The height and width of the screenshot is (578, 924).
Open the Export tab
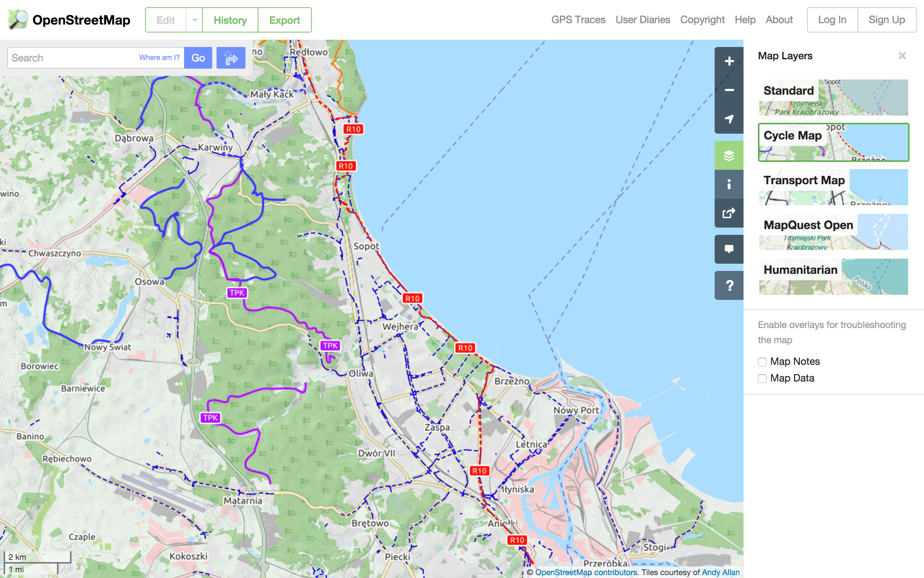point(285,20)
